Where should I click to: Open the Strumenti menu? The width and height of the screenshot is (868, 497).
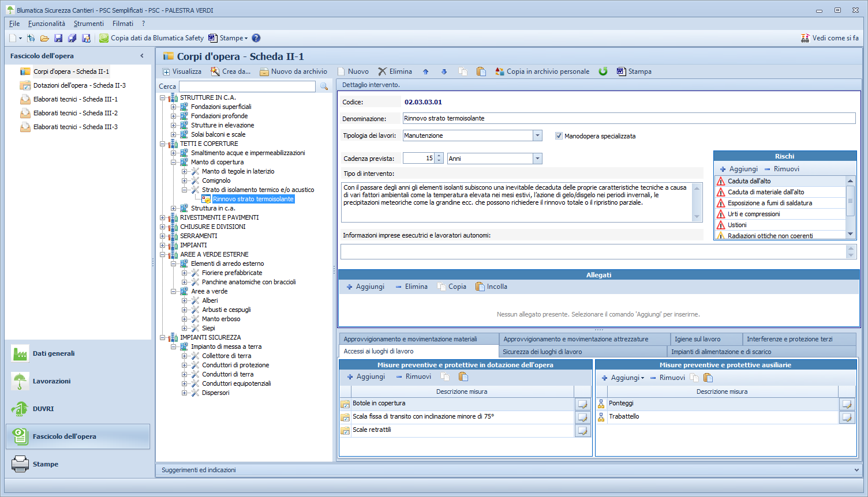(88, 24)
